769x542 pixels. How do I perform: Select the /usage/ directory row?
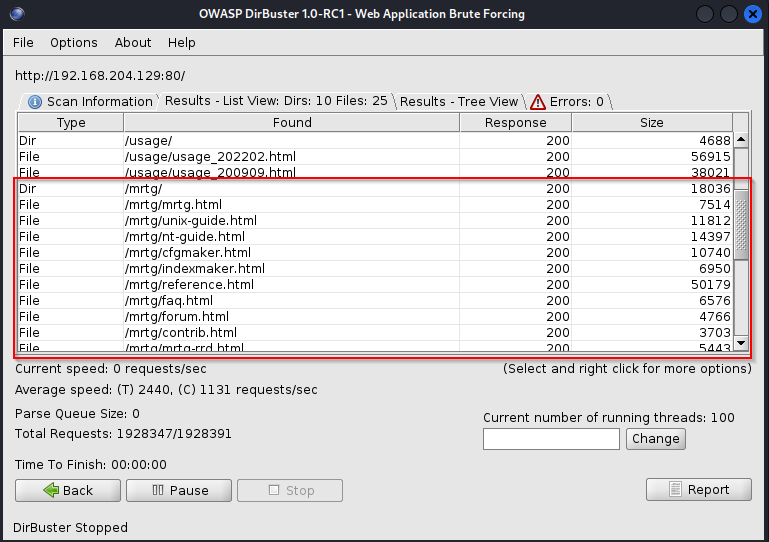375,141
